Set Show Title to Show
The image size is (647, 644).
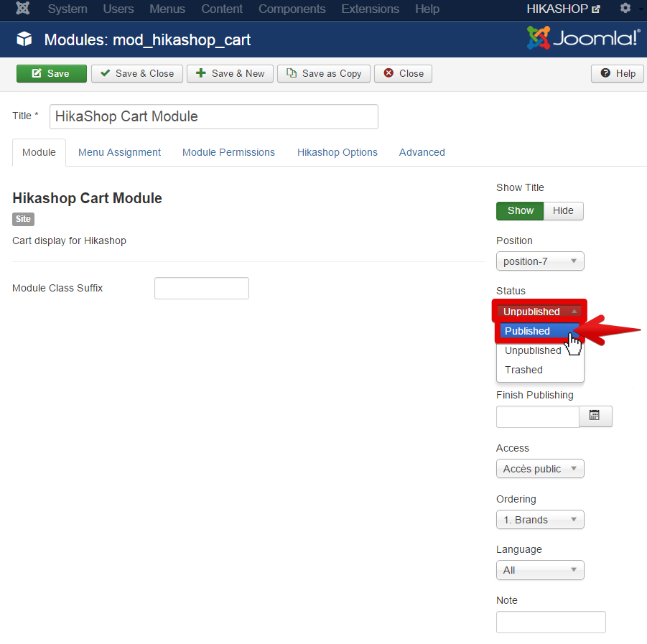pyautogui.click(x=520, y=211)
